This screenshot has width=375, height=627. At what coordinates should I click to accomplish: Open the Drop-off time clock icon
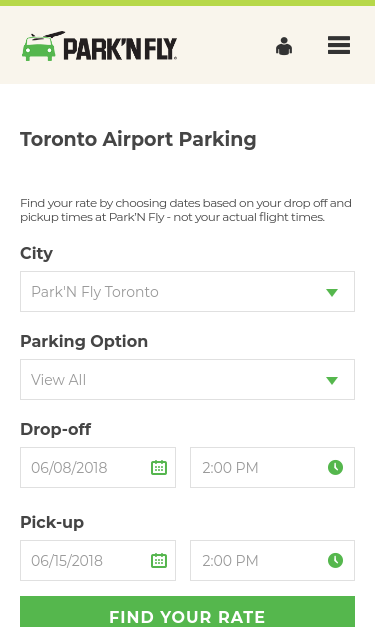coord(335,467)
